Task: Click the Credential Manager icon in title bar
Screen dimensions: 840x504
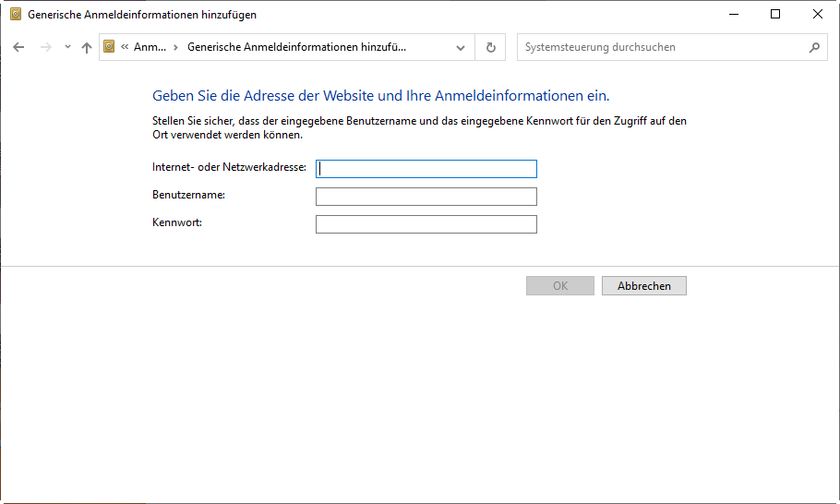Action: click(16, 15)
